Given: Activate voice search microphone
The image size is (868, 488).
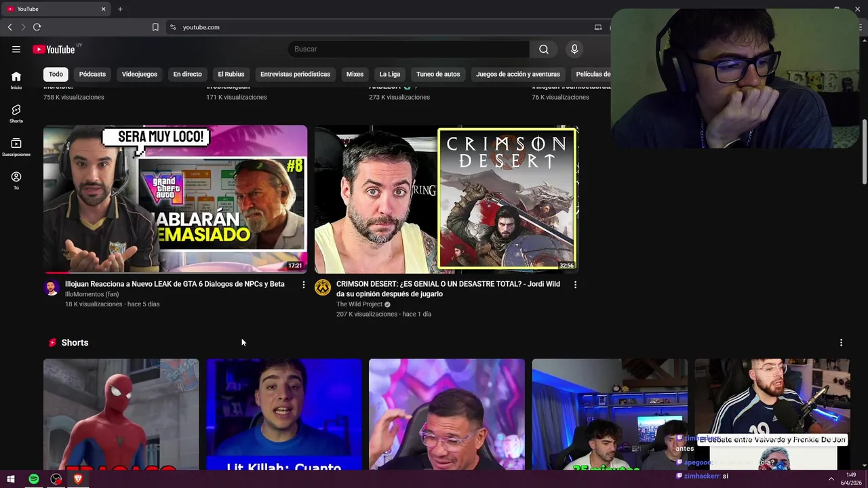Looking at the screenshot, I should pos(574,49).
